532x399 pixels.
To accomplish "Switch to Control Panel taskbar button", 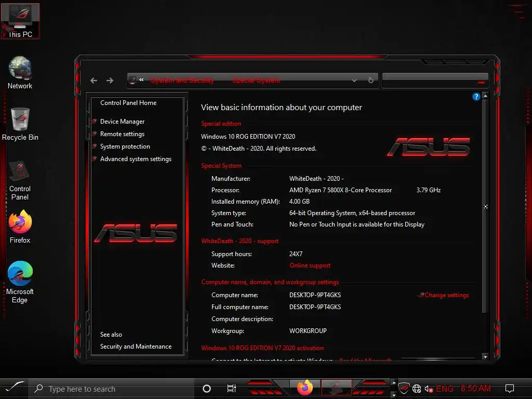I will pyautogui.click(x=336, y=388).
